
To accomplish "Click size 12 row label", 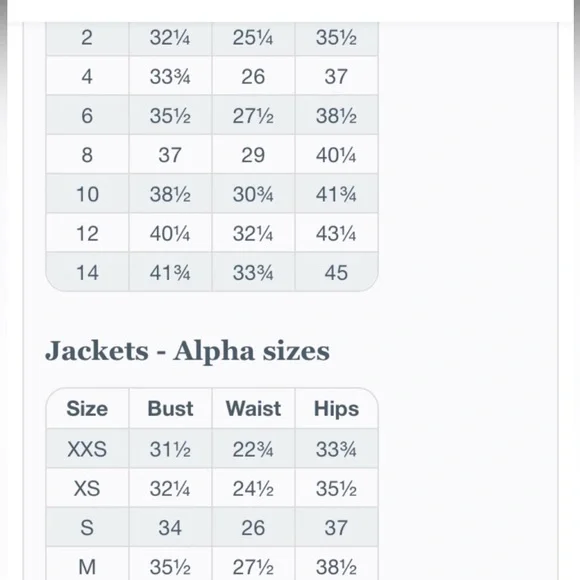I will 87,233.
